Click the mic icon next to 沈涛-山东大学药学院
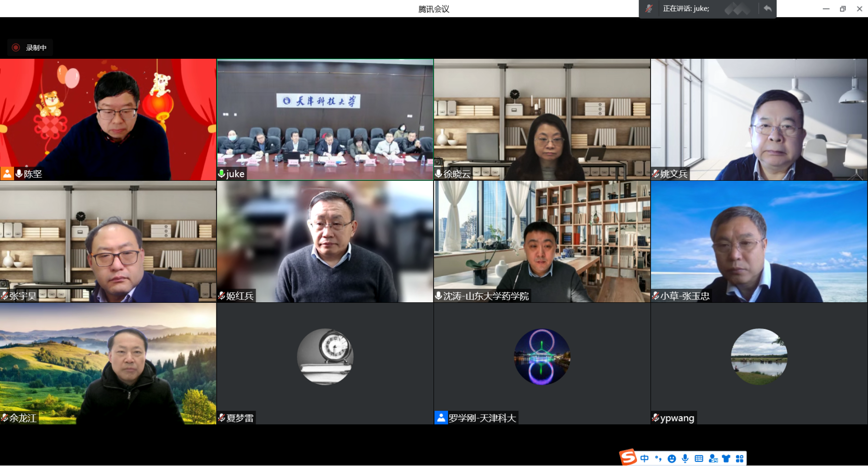868x466 pixels. [439, 296]
